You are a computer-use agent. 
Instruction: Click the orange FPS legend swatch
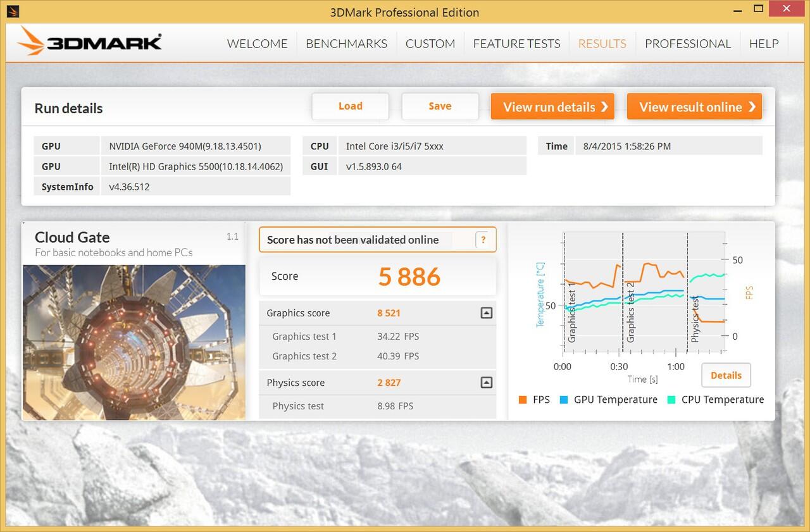coord(523,400)
